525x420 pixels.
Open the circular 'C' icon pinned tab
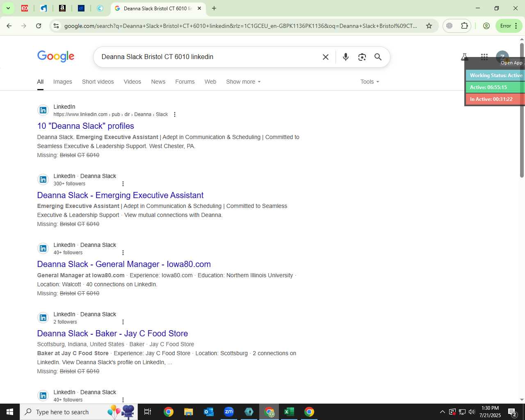coord(100,8)
